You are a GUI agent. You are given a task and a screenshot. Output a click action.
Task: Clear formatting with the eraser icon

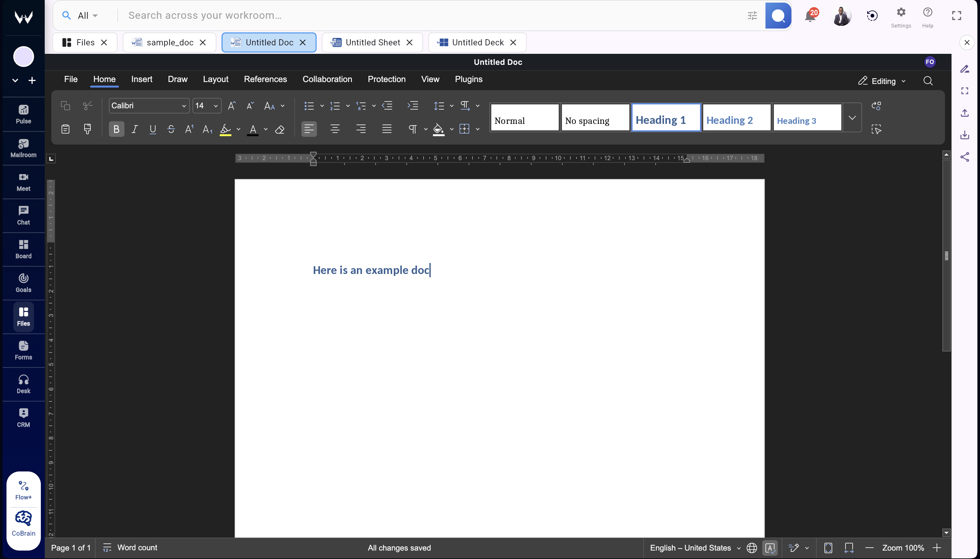click(280, 129)
